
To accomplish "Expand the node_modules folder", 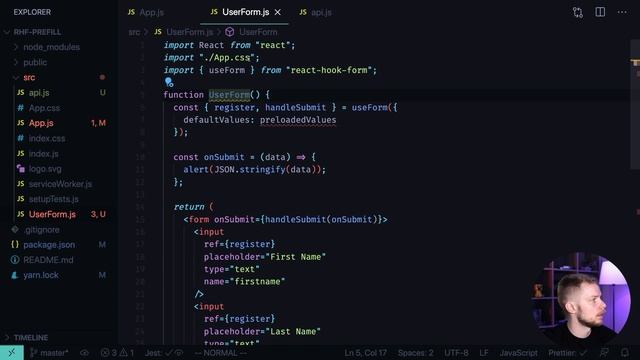I will coord(51,47).
